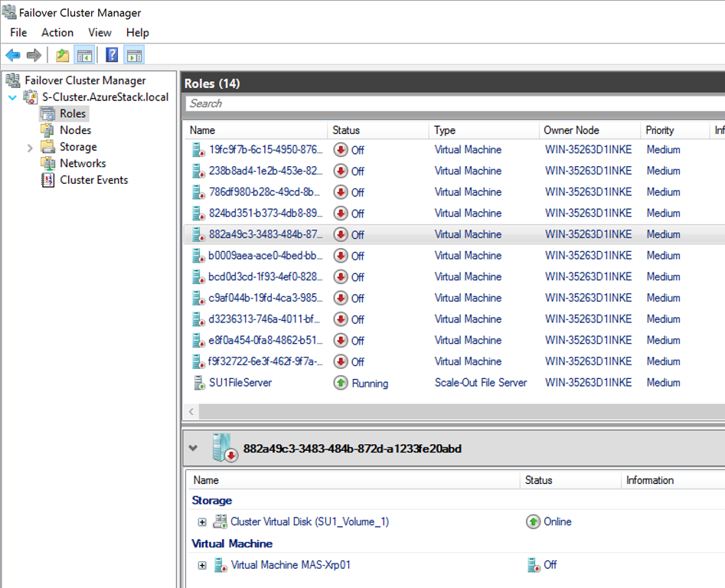Click the Networks folder icon in tree

point(47,163)
